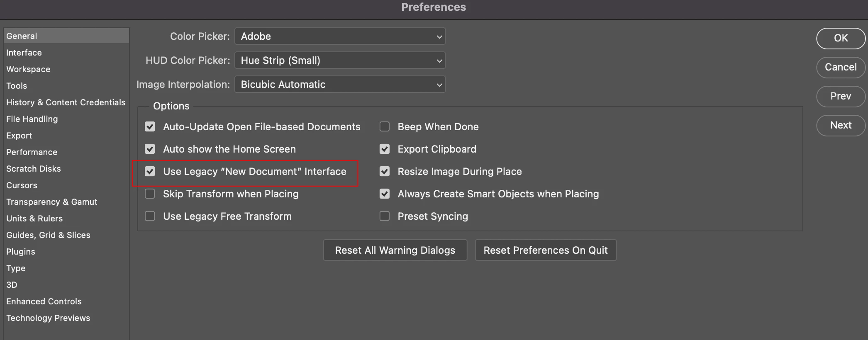Disable Auto show the Home Screen
The image size is (868, 340).
pyautogui.click(x=150, y=149)
